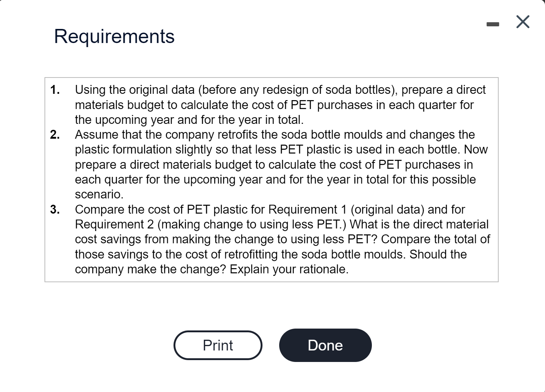545x392 pixels.
Task: Select the numbered label 1 in the list
Action: pyautogui.click(x=55, y=89)
